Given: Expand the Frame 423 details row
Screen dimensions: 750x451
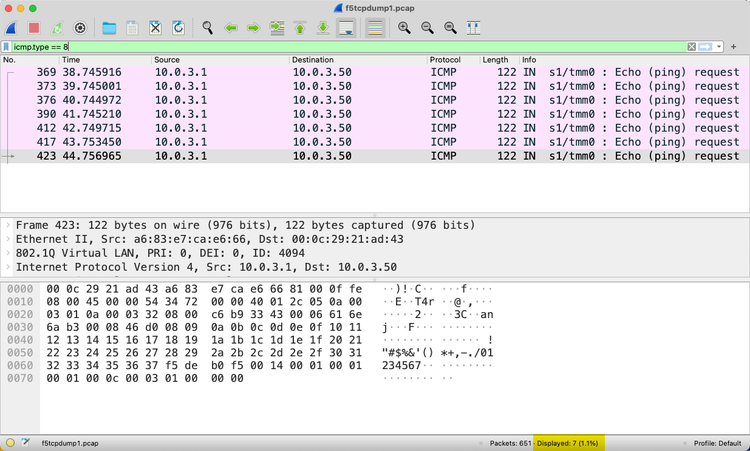Looking at the screenshot, I should tap(9, 225).
